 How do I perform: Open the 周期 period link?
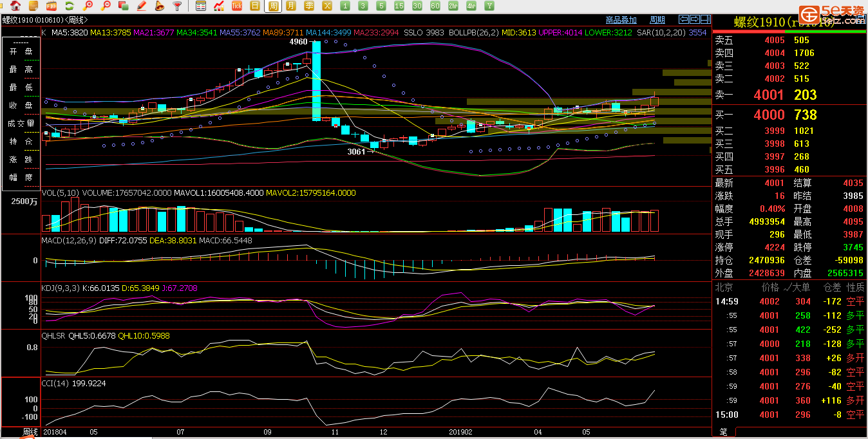pos(657,19)
